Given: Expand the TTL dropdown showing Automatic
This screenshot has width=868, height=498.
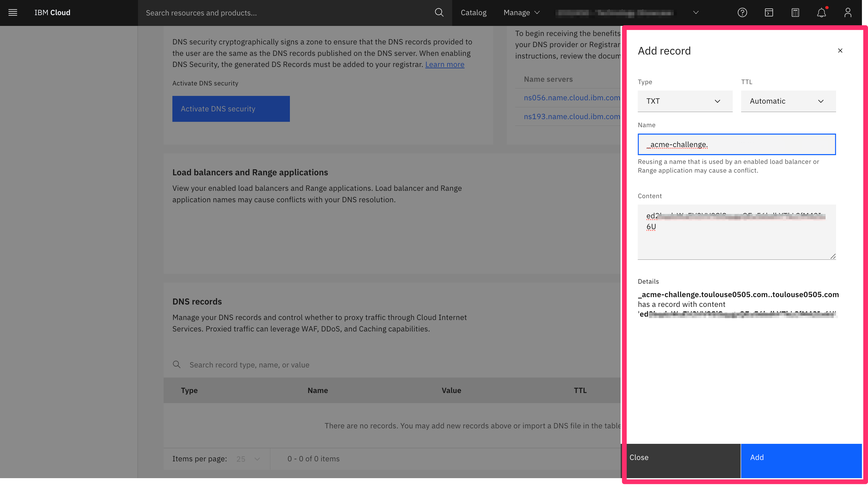Looking at the screenshot, I should (x=788, y=101).
